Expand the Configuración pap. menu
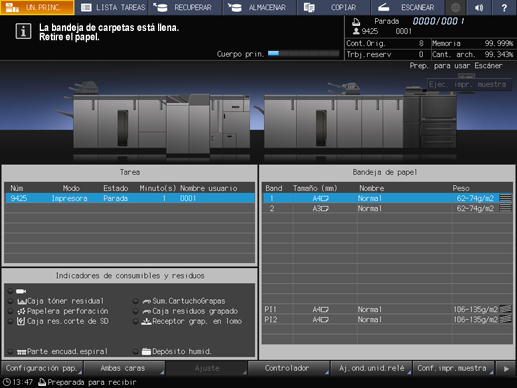Viewport: 517px width, 388px height. point(42,368)
